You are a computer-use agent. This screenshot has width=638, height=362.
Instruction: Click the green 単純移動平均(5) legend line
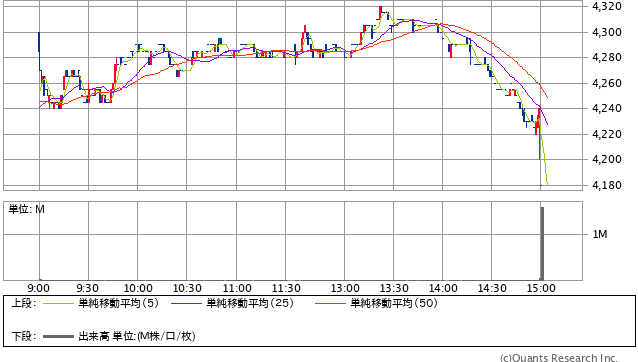tap(59, 303)
